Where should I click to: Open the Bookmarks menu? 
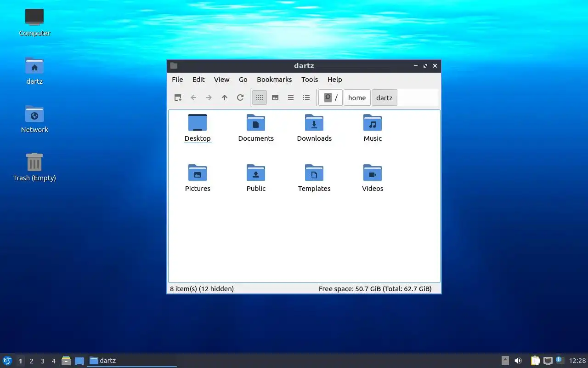tap(274, 80)
